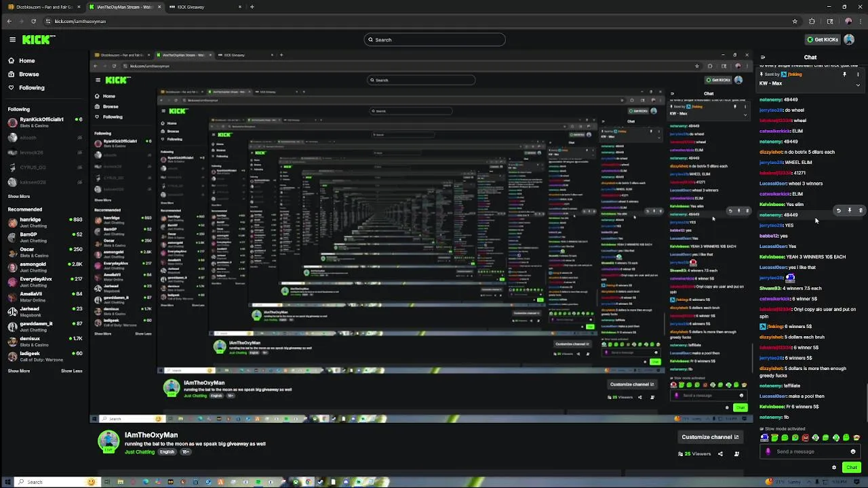Click the reply arrow on the hovered chat message
868x488 pixels.
[838, 211]
